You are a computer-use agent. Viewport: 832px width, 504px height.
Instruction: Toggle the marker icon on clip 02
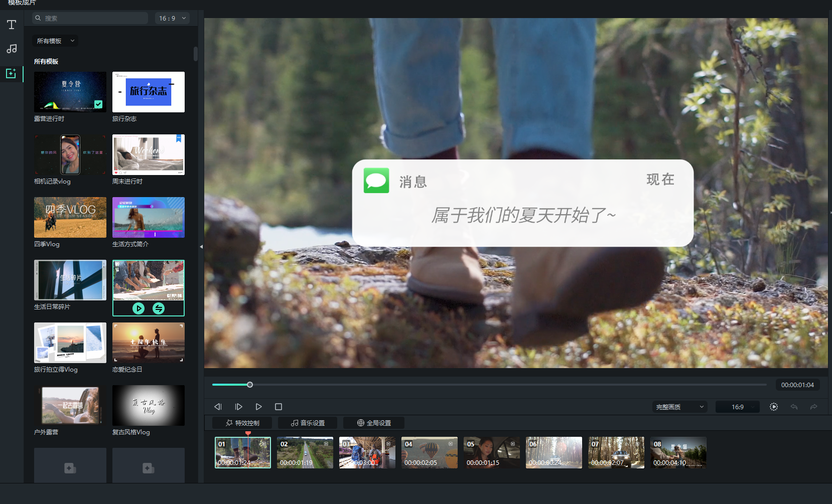(326, 444)
